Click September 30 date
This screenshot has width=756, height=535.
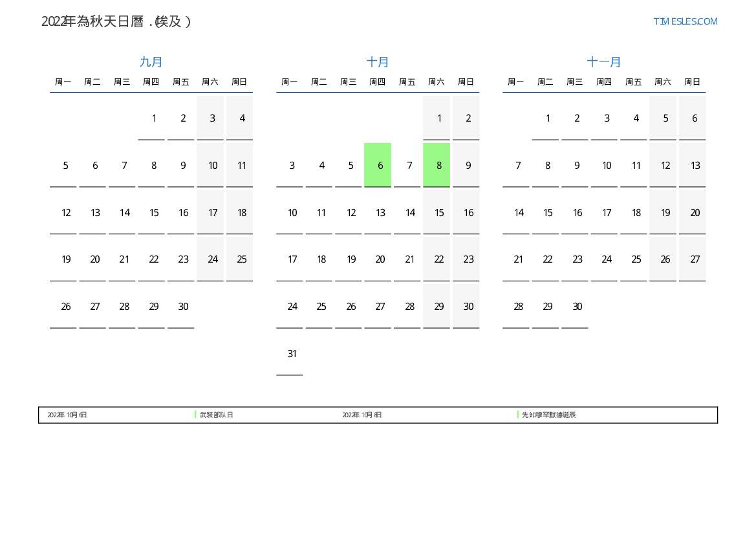point(183,307)
